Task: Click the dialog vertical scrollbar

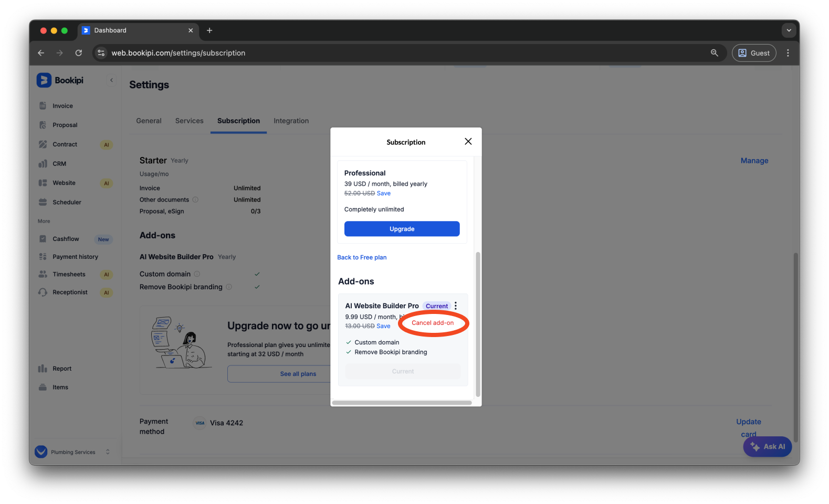Action: 478,324
